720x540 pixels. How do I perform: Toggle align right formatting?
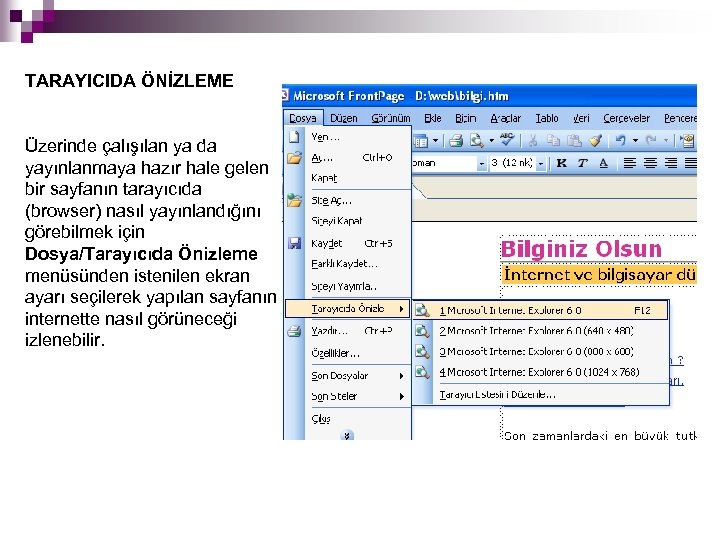click(671, 163)
